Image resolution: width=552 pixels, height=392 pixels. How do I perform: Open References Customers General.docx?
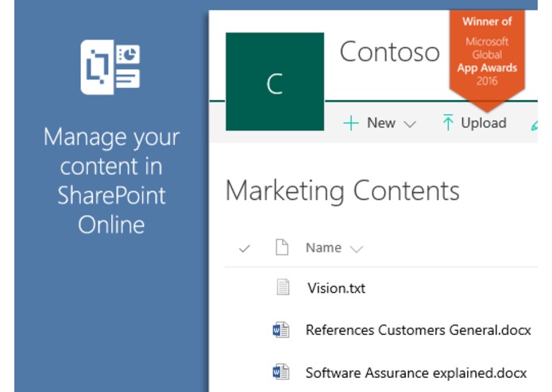tap(419, 330)
